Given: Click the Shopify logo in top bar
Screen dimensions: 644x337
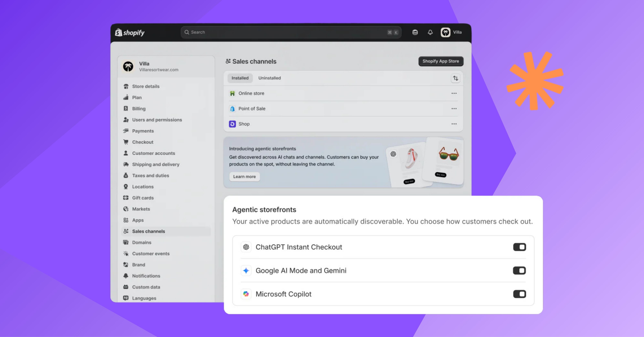Looking at the screenshot, I should (x=130, y=33).
